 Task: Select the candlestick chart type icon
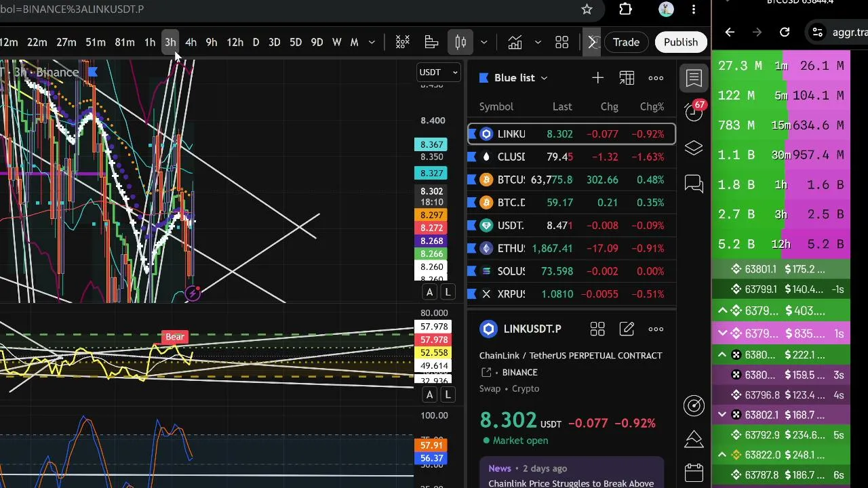pos(460,43)
